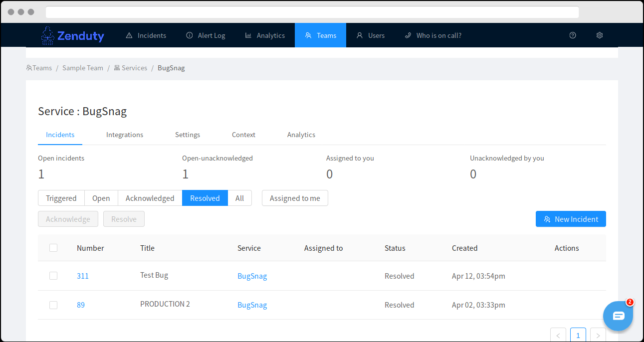Click the Test Bug incident title
This screenshot has height=342, width=644.
154,275
